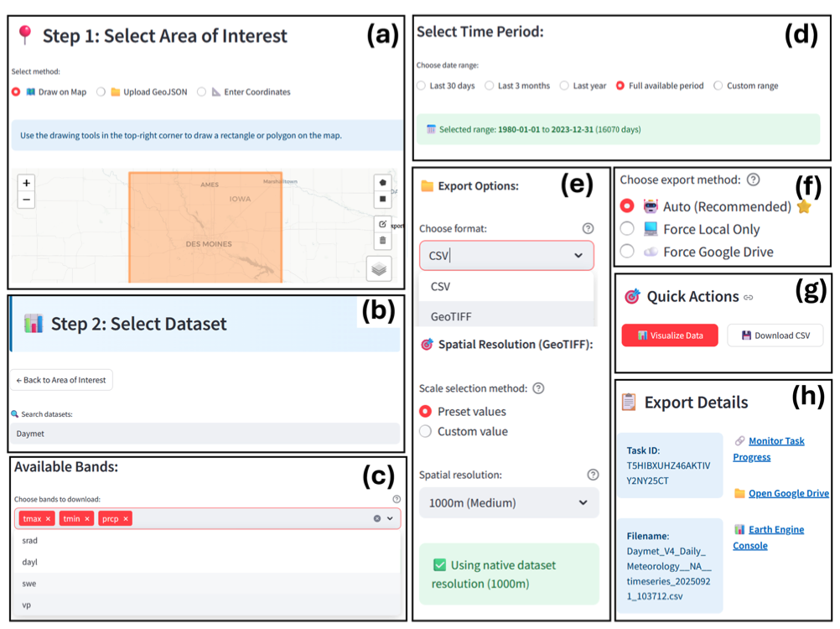Select the draw polygon tool on the map
The image size is (840, 629).
383,182
